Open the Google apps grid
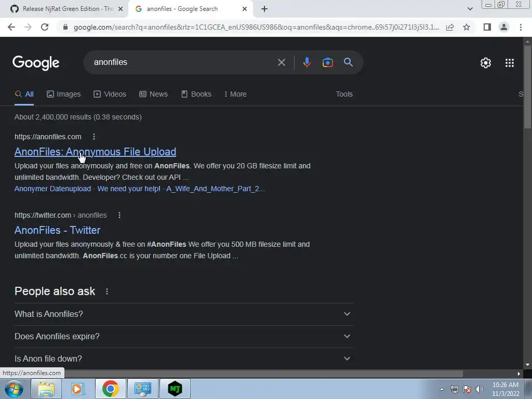532x399 pixels. [x=509, y=63]
